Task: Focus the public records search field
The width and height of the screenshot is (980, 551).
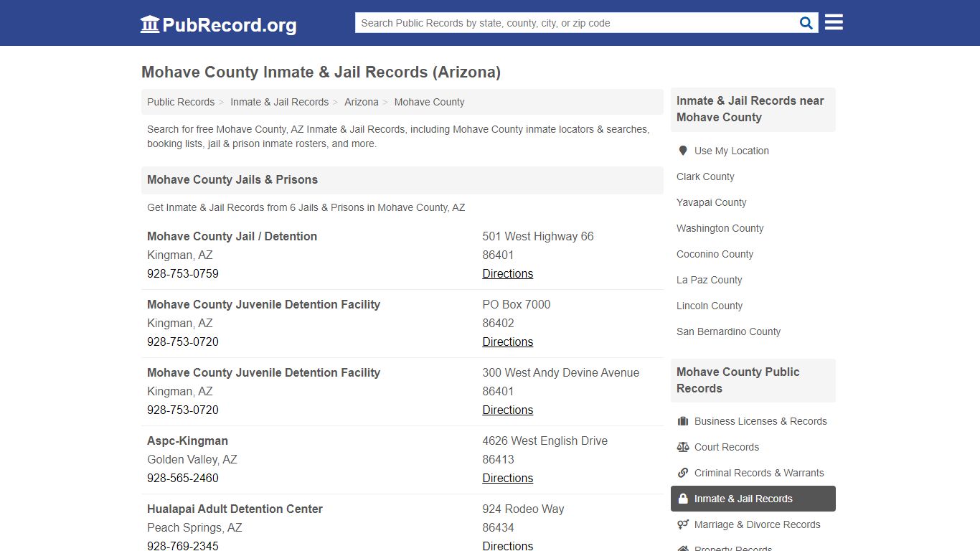Action: pyautogui.click(x=576, y=23)
